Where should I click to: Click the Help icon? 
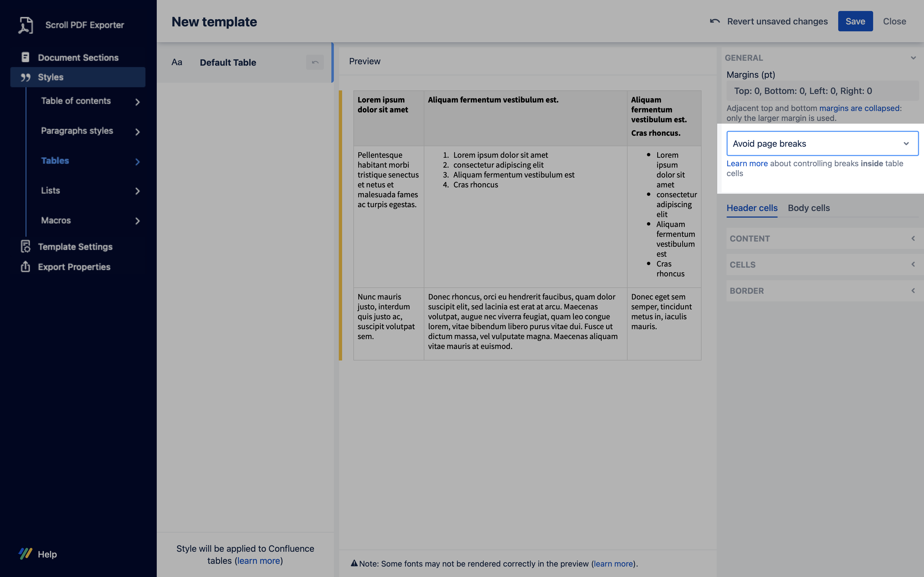[x=26, y=554]
